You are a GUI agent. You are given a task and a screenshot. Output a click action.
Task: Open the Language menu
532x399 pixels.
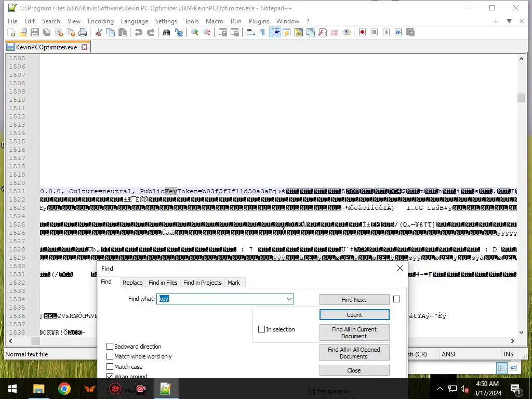tap(135, 21)
